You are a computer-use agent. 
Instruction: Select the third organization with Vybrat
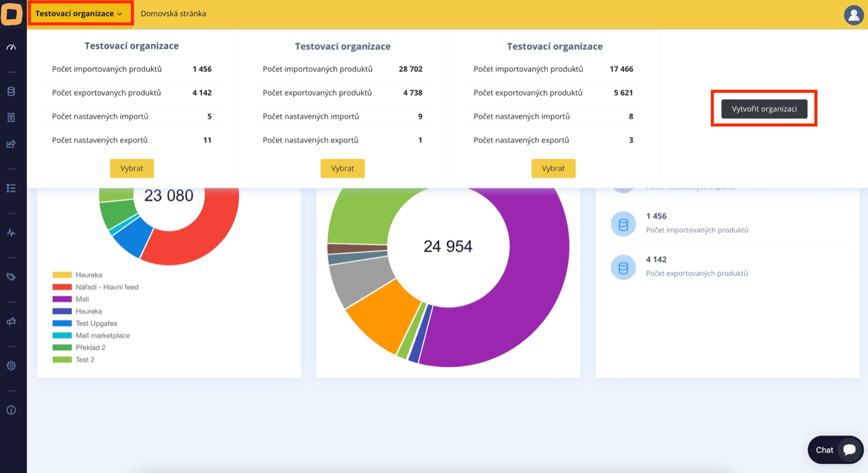point(553,168)
